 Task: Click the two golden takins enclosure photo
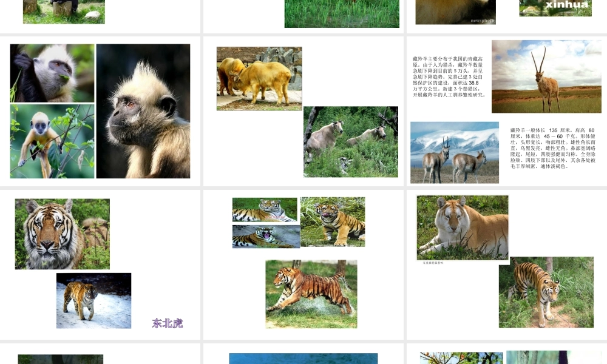tap(259, 78)
